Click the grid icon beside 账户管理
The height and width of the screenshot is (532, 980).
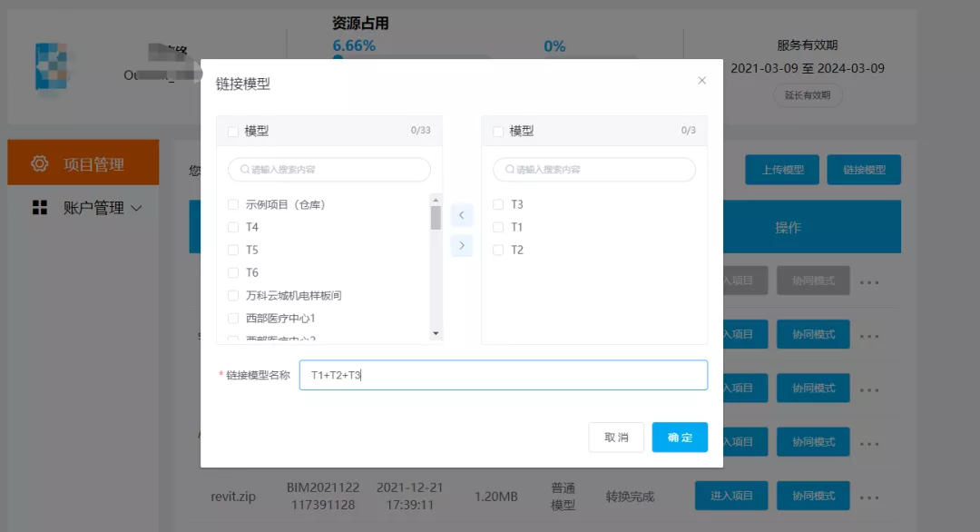(40, 208)
